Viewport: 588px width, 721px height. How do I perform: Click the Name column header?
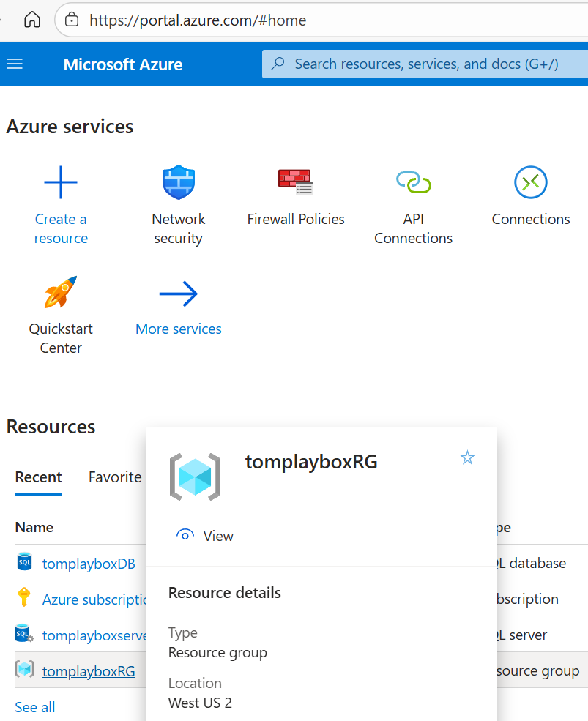(34, 527)
